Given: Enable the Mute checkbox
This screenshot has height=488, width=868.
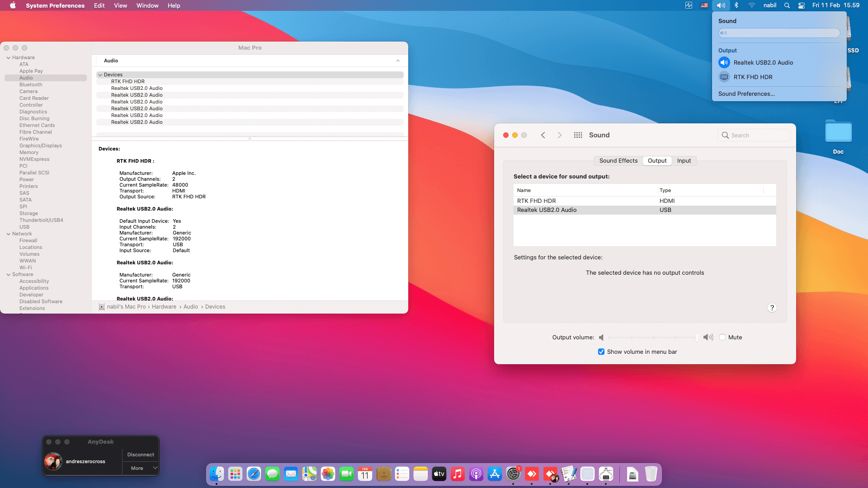Looking at the screenshot, I should [x=722, y=337].
